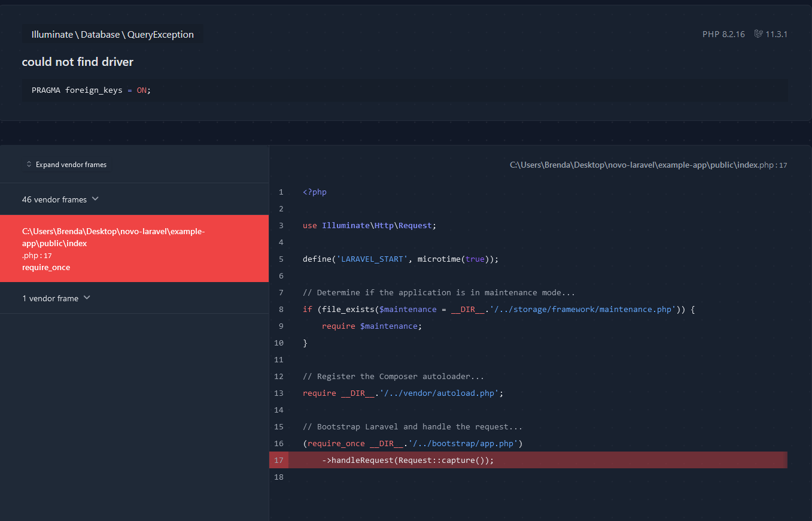Click the comment 'Register the Composer autoloader...'
The width and height of the screenshot is (812, 521).
pos(394,376)
